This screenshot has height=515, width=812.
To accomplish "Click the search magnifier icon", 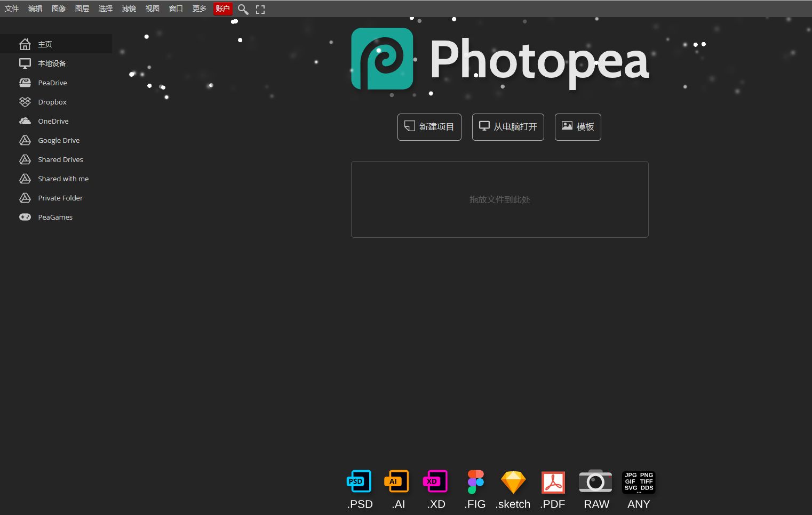I will [x=243, y=9].
